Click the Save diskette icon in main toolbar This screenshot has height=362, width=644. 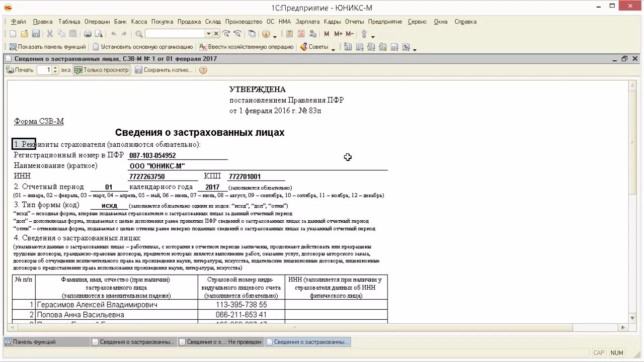pyautogui.click(x=36, y=34)
